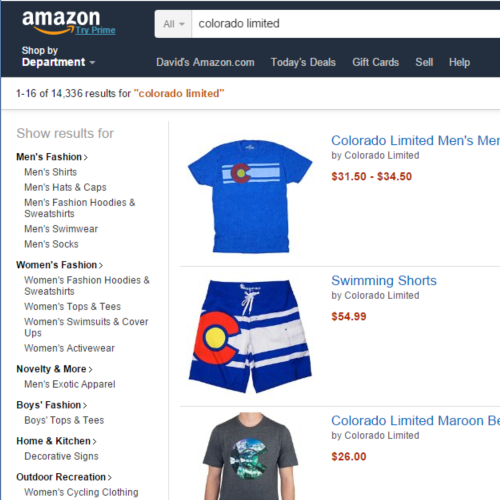This screenshot has height=500, width=500.
Task: Filter by Men's Hats & Caps
Action: [x=65, y=187]
